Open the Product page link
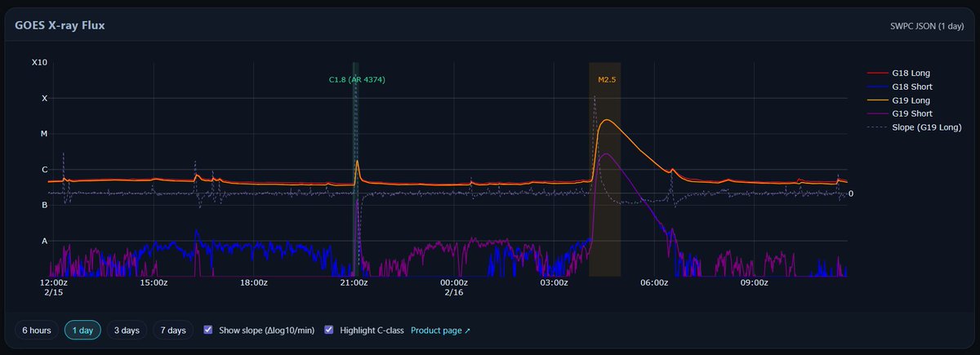The image size is (980, 355). [440, 331]
